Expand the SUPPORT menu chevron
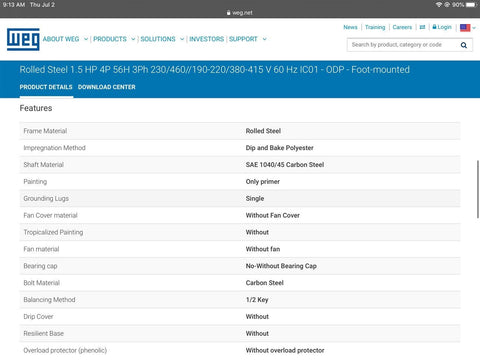The height and width of the screenshot is (360, 480). (x=264, y=39)
